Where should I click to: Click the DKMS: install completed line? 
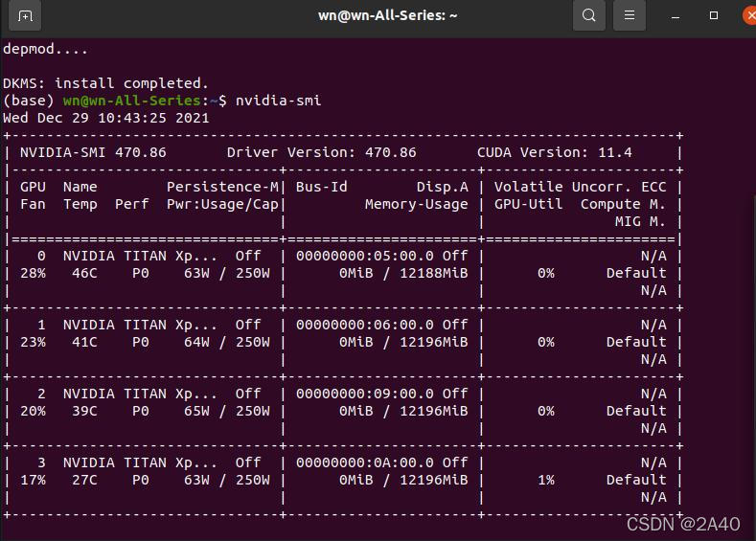105,83
